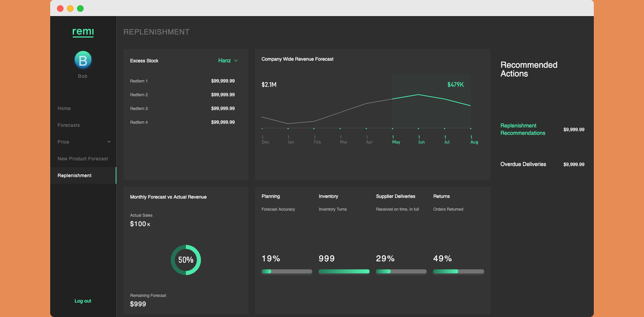Click the Supplier Deliveries progress bar
The image size is (644, 317).
click(x=401, y=271)
